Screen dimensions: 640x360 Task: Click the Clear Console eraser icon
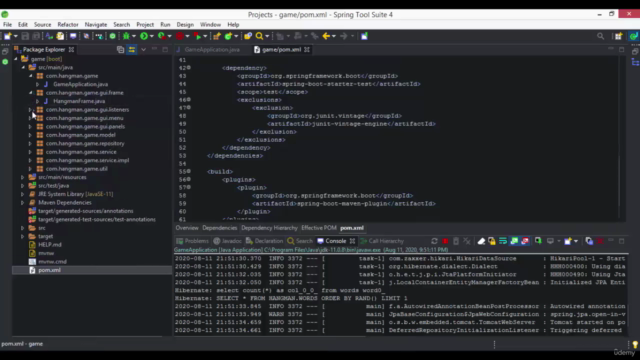coord(481,241)
